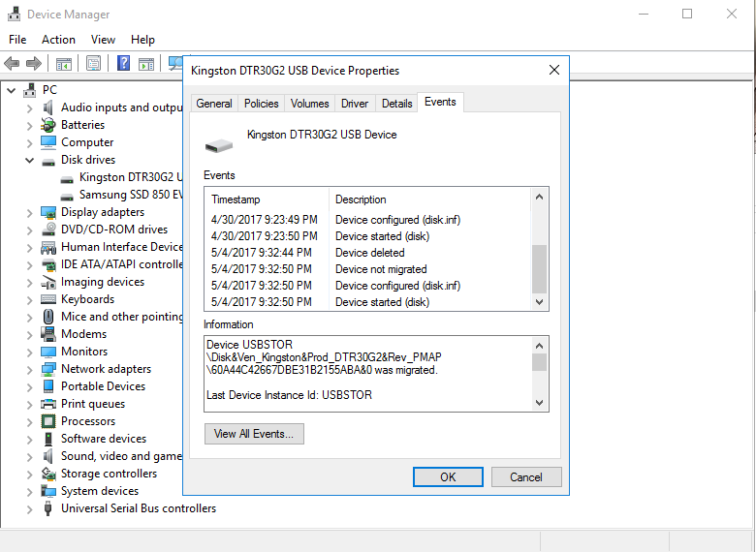Expand the Network adapters node
The image size is (756, 552).
[29, 369]
